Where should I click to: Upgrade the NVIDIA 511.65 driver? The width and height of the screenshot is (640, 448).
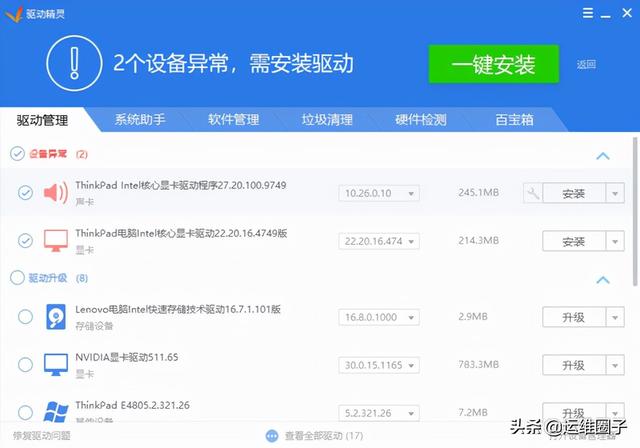pyautogui.click(x=573, y=365)
